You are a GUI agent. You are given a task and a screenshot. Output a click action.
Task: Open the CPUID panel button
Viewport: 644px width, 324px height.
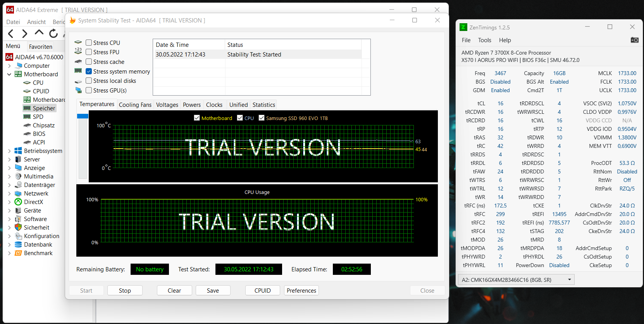click(263, 290)
